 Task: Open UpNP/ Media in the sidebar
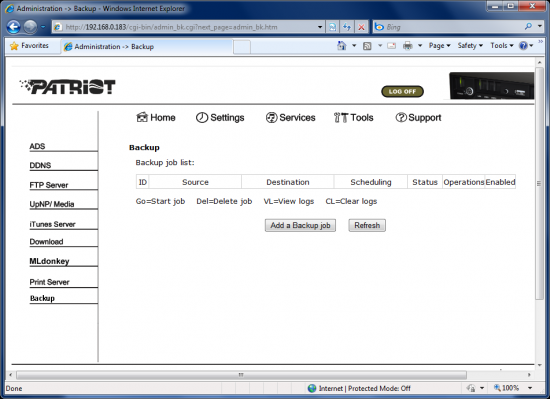[x=52, y=204]
